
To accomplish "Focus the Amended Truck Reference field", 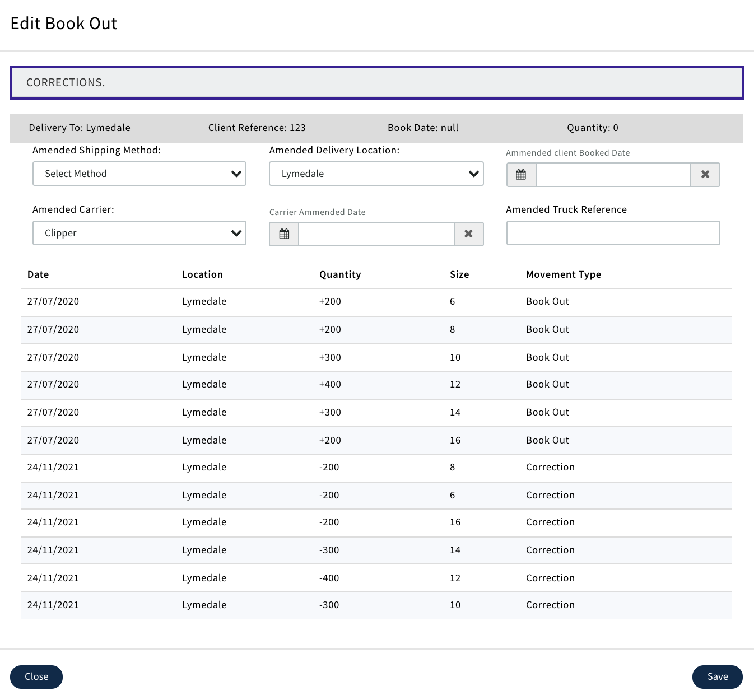I will 613,233.
